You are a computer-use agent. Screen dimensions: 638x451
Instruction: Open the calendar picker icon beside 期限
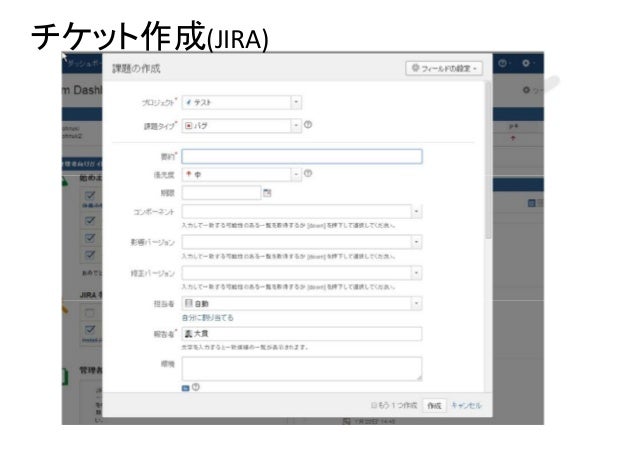267,193
